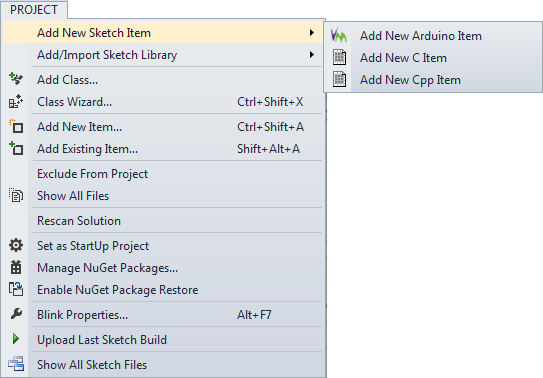Screen dimensions: 543x378
Task: Click the green play arrow for Upload Last Sketch Build
Action: pos(16,339)
